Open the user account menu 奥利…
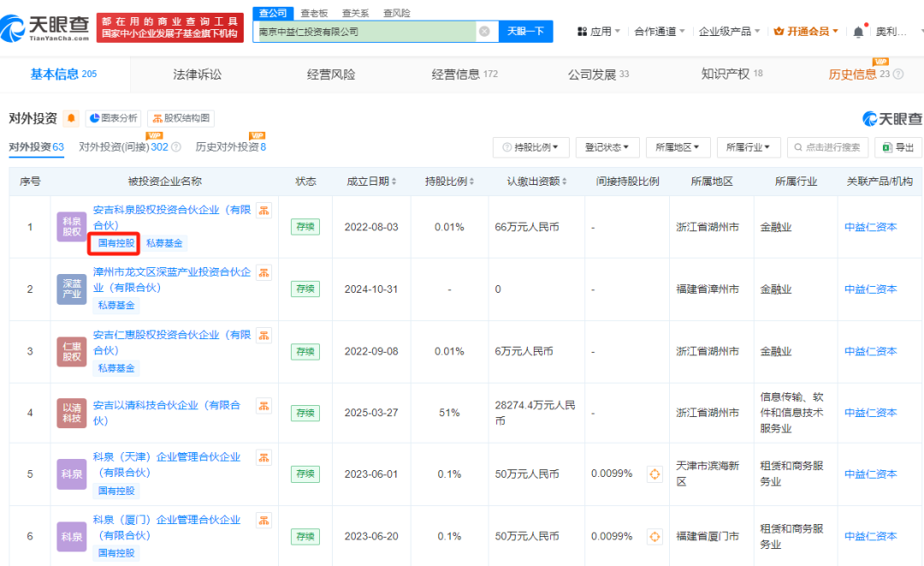Image resolution: width=924 pixels, height=566 pixels. [x=892, y=32]
